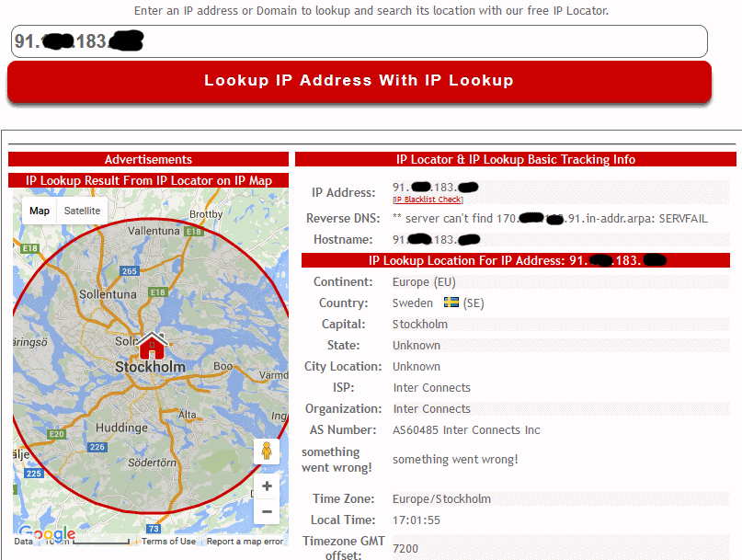Focus the IP address input field
This screenshot has width=742, height=560.
point(359,41)
